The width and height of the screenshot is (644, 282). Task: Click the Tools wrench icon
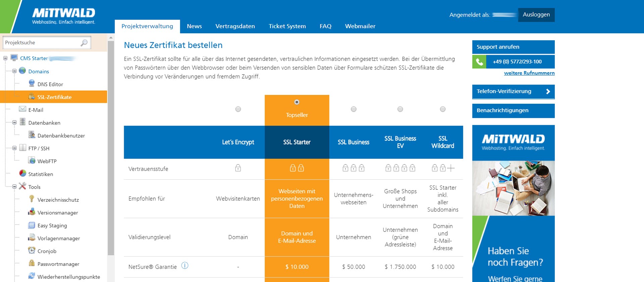click(x=22, y=186)
